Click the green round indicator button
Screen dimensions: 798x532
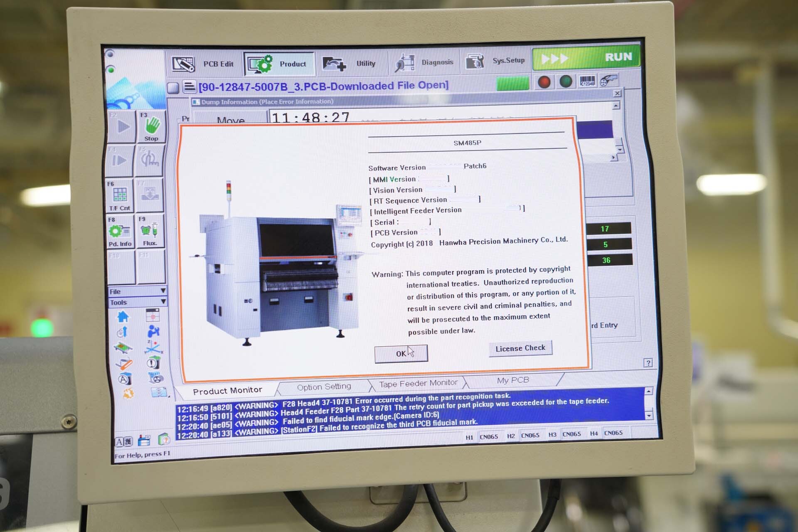(565, 81)
